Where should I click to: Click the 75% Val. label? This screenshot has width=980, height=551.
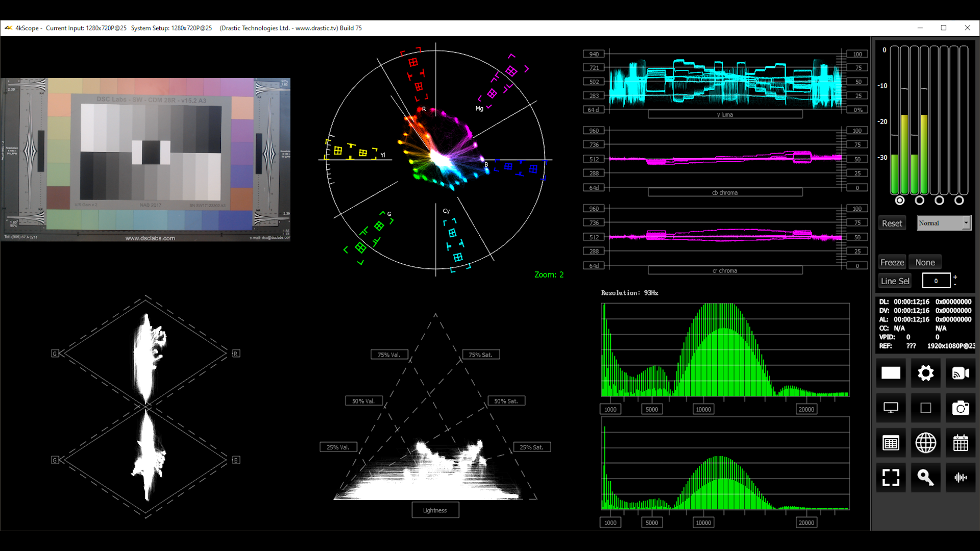coord(389,355)
